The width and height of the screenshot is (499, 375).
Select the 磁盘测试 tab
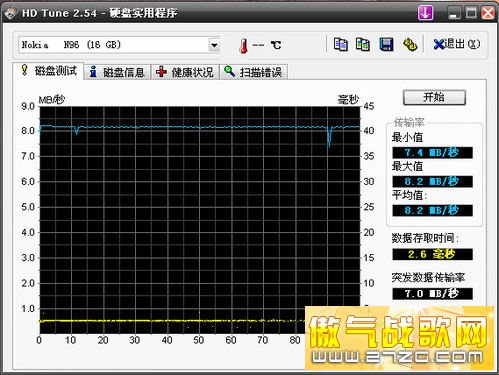[x=49, y=71]
